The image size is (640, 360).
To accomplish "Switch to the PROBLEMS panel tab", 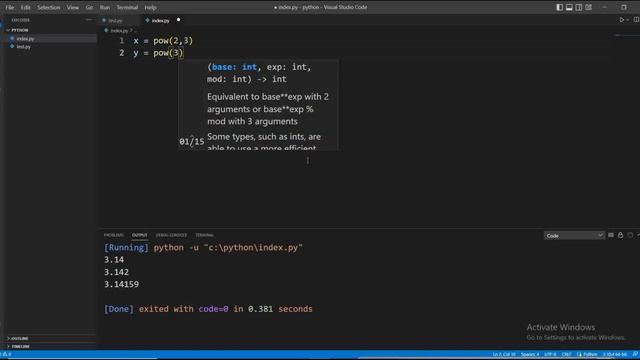I will tap(113, 235).
